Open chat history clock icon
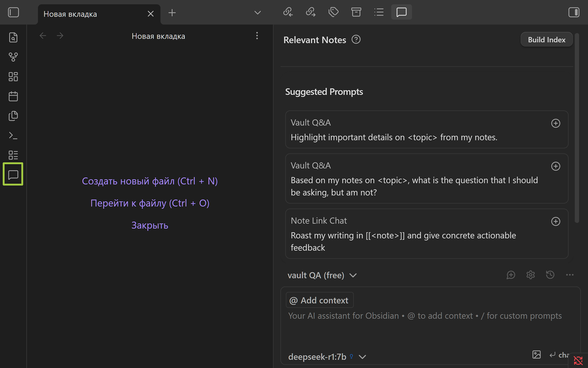The width and height of the screenshot is (588, 368). click(550, 275)
